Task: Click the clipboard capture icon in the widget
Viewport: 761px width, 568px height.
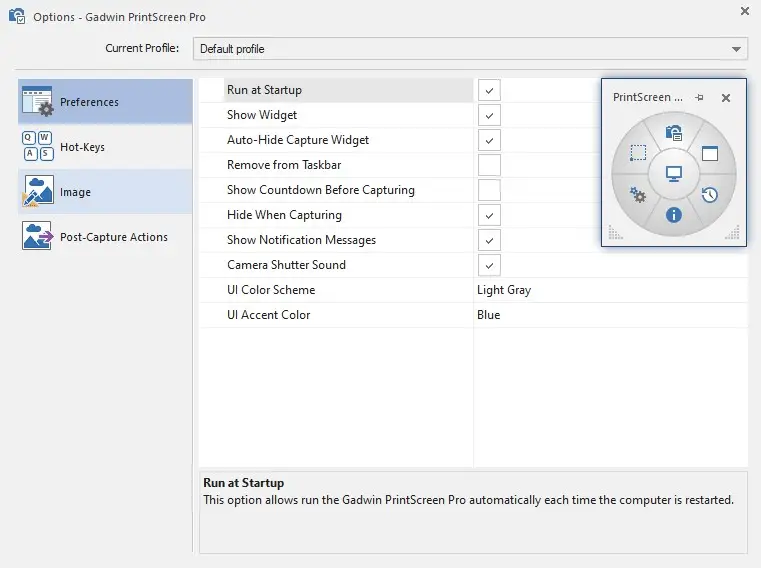Action: [x=674, y=133]
